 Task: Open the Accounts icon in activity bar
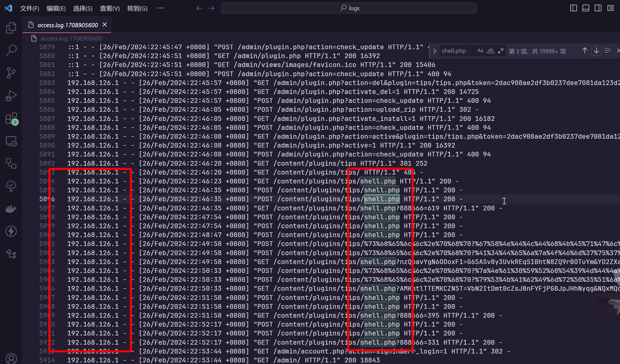(11, 359)
